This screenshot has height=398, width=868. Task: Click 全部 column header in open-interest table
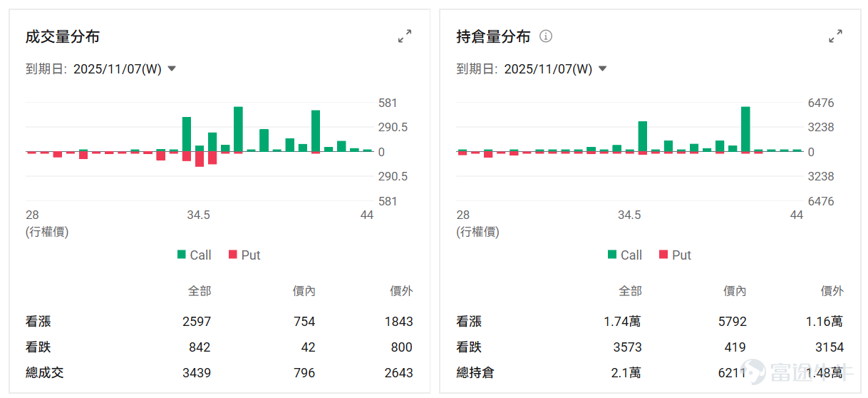[630, 291]
